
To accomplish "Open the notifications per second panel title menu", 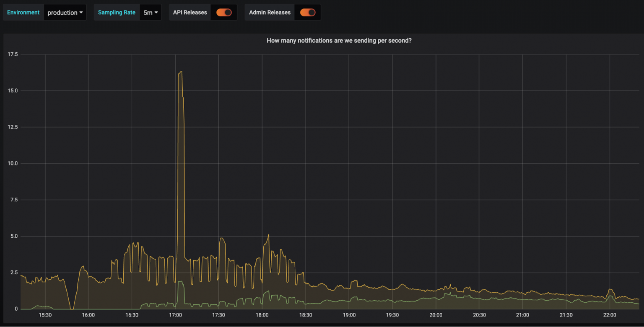I will (x=339, y=41).
